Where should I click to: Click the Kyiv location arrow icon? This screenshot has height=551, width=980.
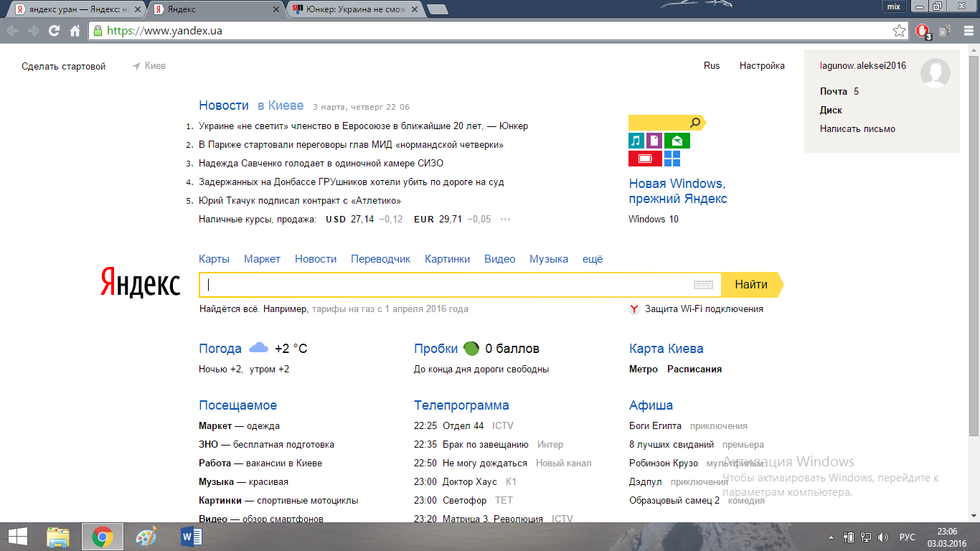[136, 66]
